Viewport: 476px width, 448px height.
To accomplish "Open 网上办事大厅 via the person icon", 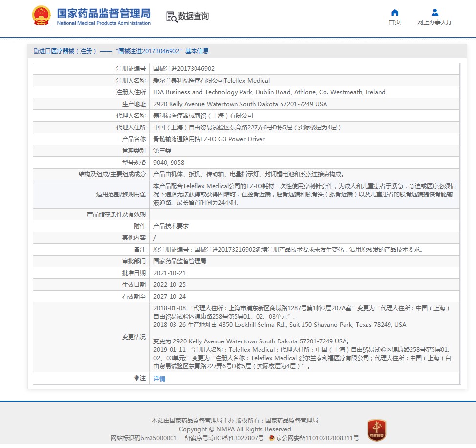I will coord(435,12).
